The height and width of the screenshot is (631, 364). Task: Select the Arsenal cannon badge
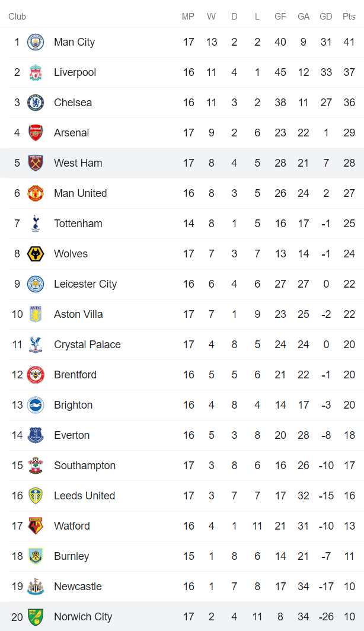pos(36,133)
